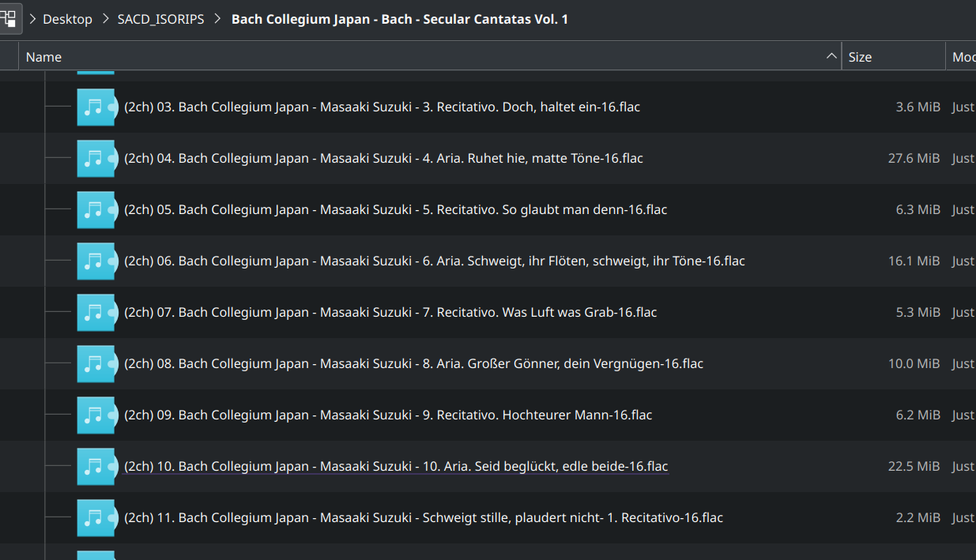Click the audio icon for track 04 Ruhet hie
976x560 pixels.
[x=96, y=158]
